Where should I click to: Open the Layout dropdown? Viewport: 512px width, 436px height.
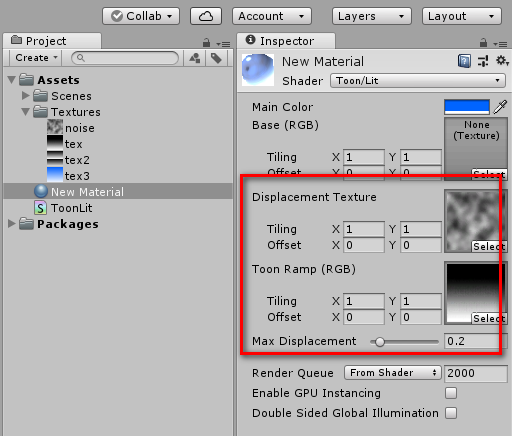[462, 16]
